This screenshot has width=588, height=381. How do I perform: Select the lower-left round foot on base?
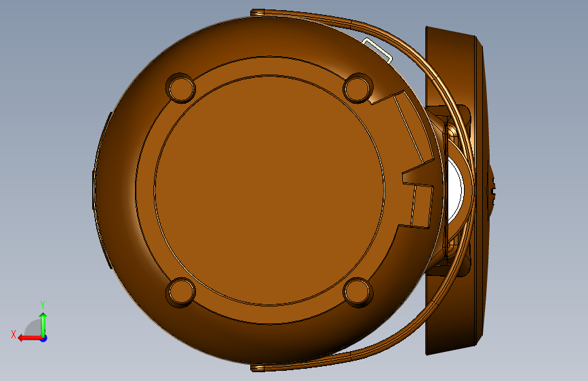tap(181, 292)
